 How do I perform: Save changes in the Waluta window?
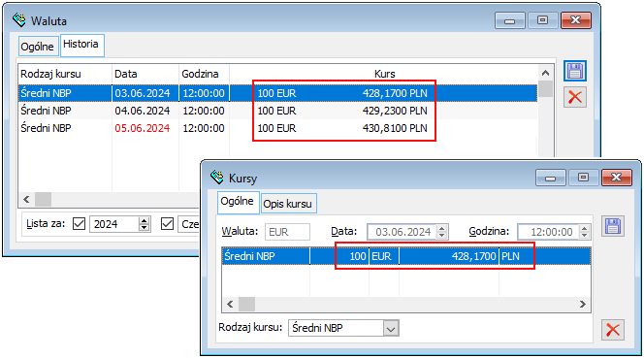click(574, 71)
